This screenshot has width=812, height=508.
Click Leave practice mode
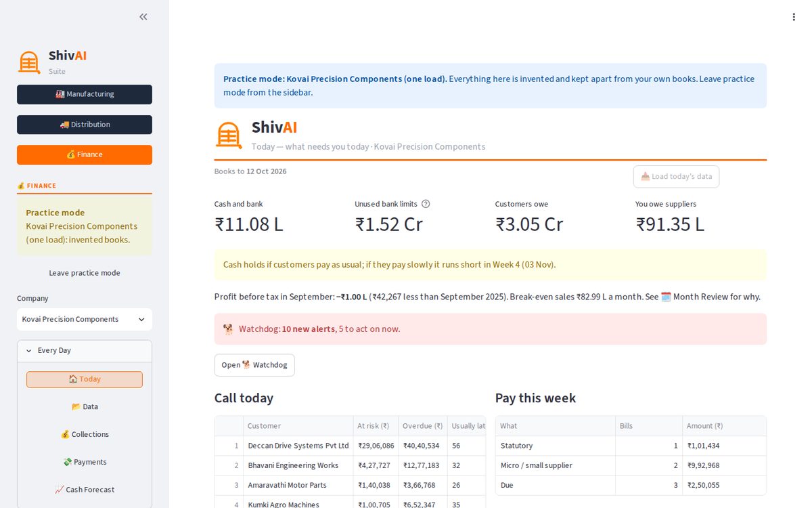tap(85, 273)
